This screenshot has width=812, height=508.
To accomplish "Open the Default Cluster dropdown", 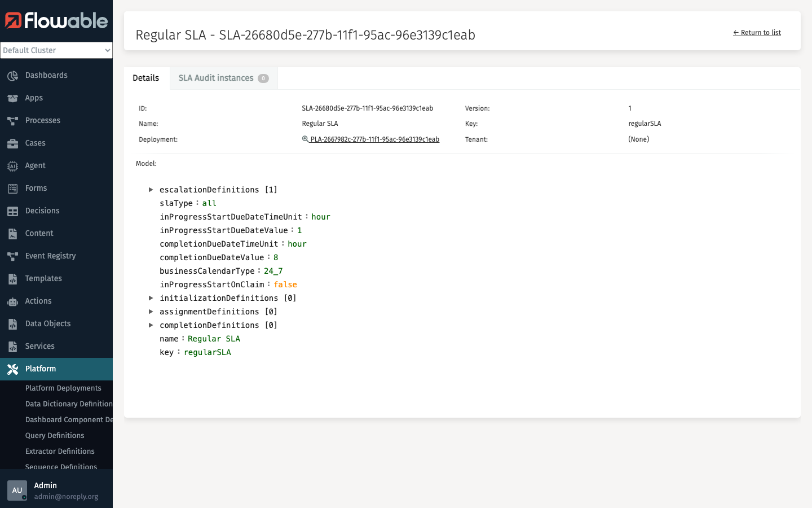I will click(x=56, y=50).
